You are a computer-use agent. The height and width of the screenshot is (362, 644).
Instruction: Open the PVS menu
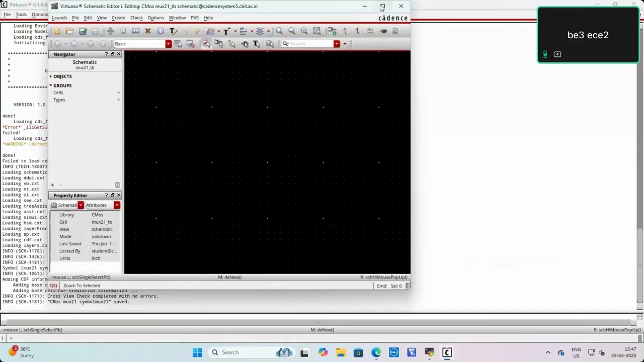tap(194, 18)
